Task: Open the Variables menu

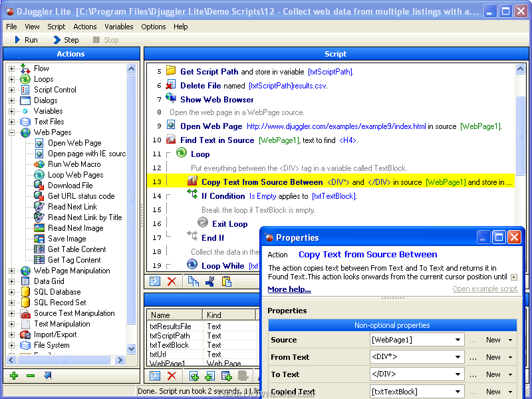Action: click(x=118, y=27)
